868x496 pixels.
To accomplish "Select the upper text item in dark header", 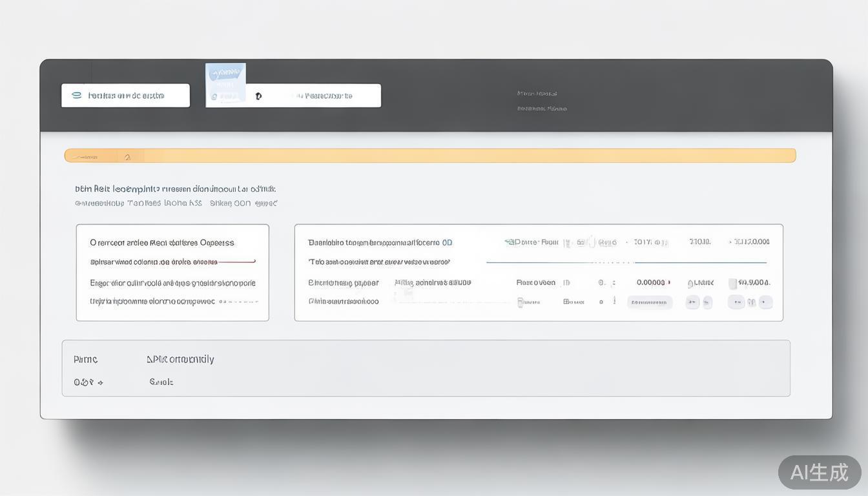I will [x=537, y=94].
